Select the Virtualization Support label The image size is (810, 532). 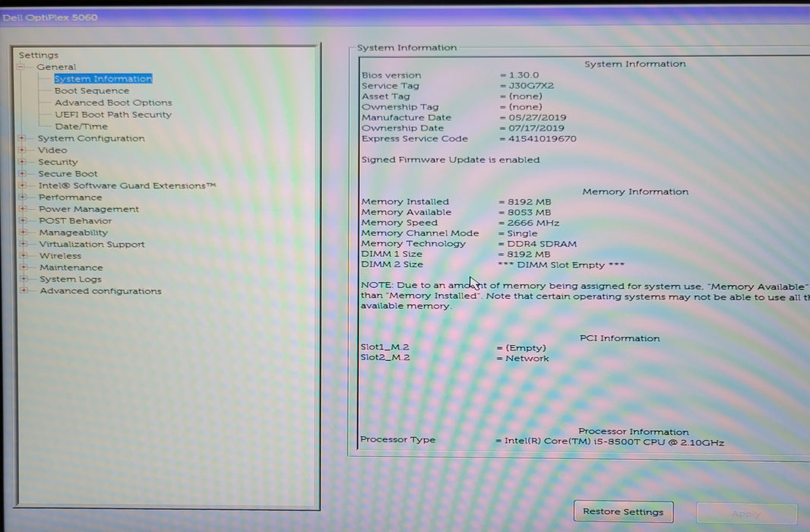click(92, 244)
